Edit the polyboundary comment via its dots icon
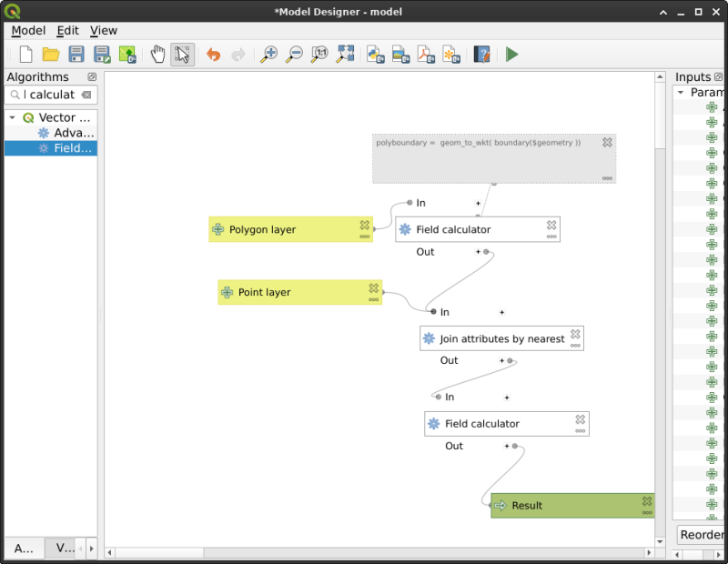 [x=607, y=178]
